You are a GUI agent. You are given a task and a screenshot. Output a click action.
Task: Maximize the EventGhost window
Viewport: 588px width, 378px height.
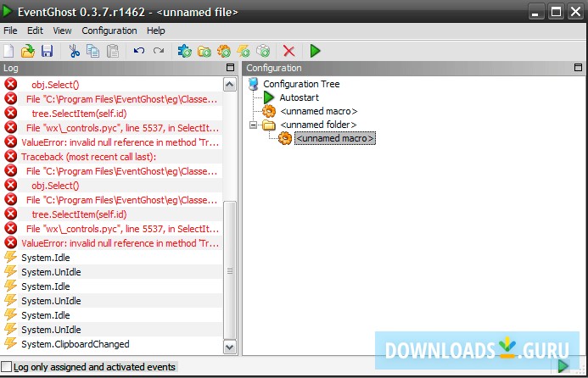[556, 12]
